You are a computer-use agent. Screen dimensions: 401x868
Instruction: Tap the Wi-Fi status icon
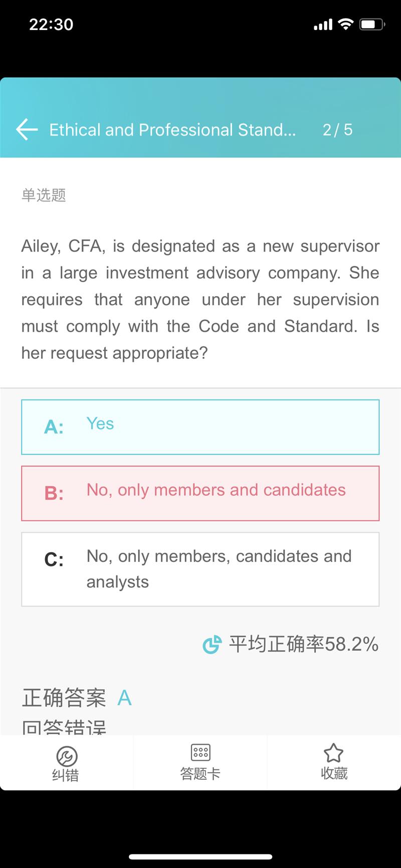click(x=346, y=24)
